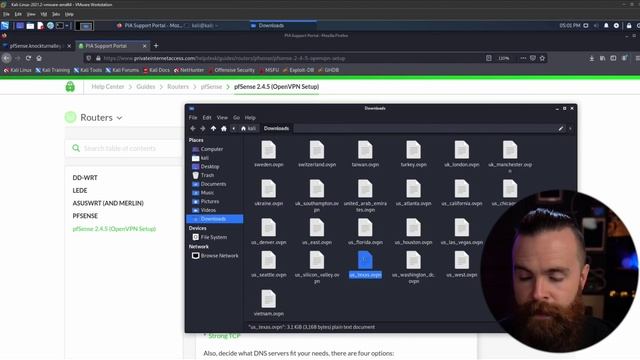The height and width of the screenshot is (360, 640).
Task: Open the ASUSWRT (AND MERLIN) link
Action: tap(108, 203)
